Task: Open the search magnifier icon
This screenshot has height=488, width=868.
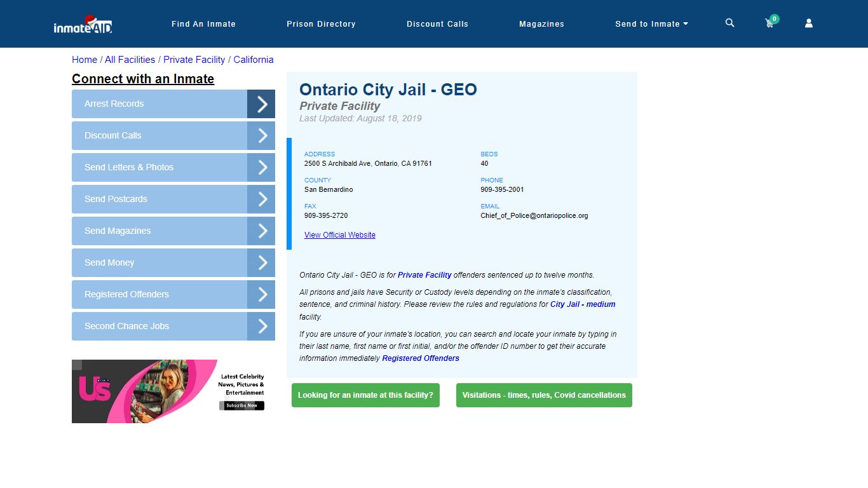Action: point(729,23)
